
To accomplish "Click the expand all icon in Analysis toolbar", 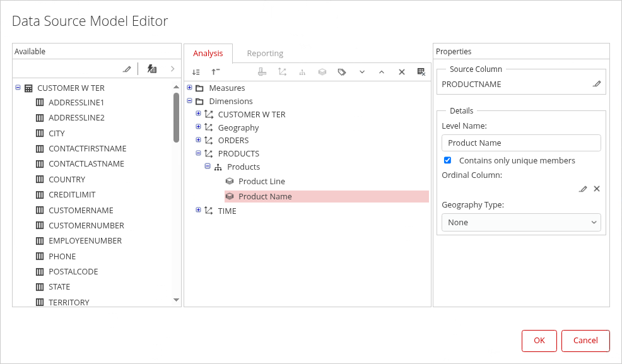I will pos(196,72).
